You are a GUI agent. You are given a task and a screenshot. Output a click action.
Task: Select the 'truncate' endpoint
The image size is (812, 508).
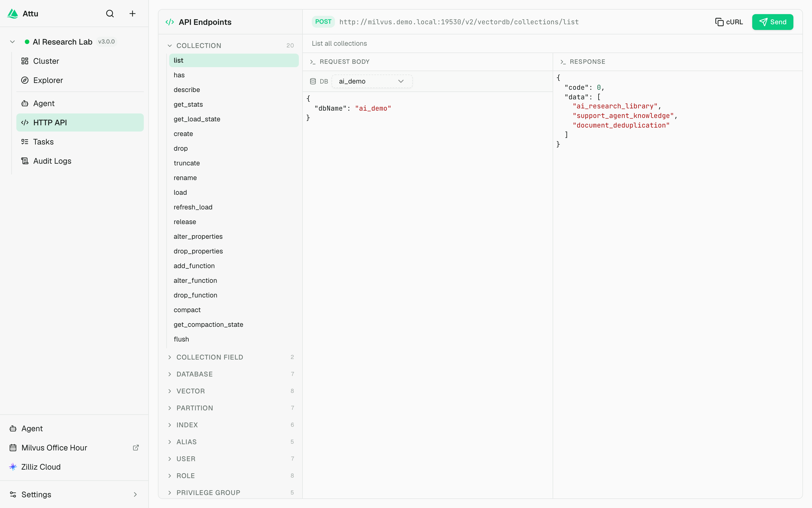pyautogui.click(x=234, y=163)
